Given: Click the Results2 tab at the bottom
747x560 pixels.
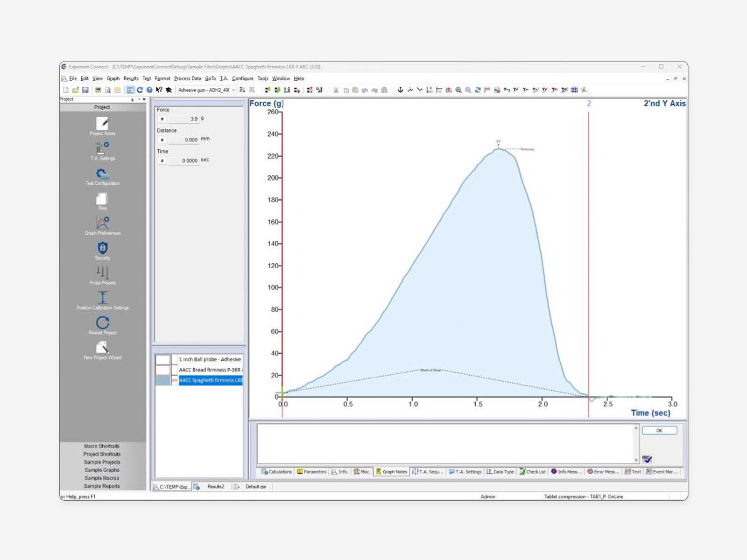Looking at the screenshot, I should tap(215, 486).
